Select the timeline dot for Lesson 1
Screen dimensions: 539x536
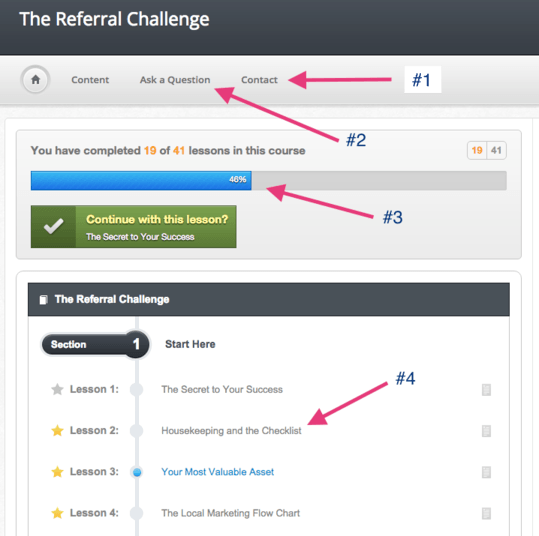(x=137, y=390)
